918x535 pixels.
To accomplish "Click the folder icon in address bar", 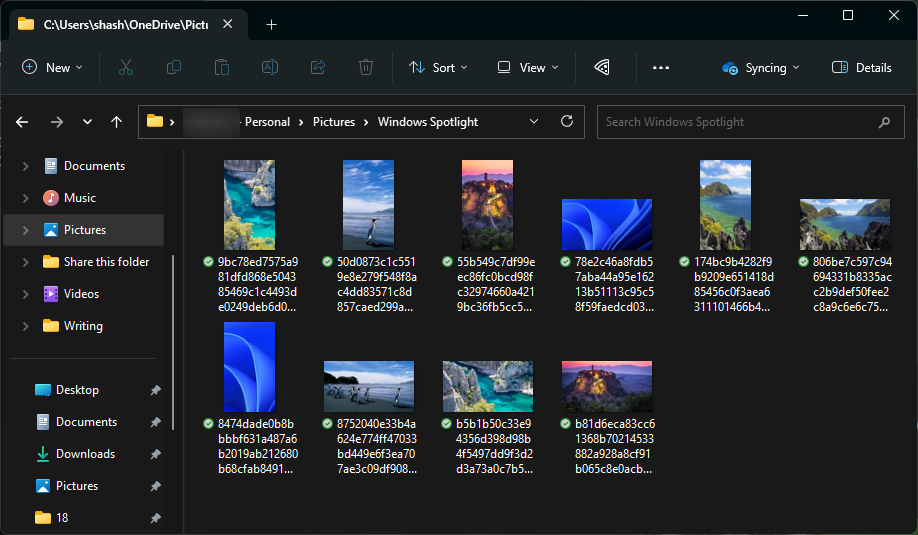I will (155, 121).
